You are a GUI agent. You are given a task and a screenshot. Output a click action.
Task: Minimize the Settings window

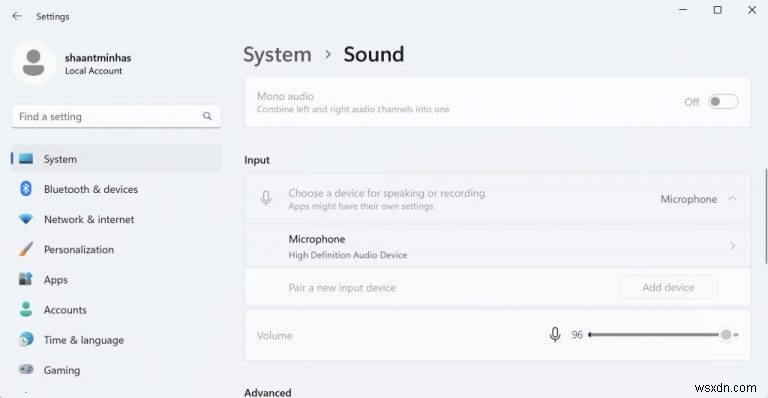683,10
